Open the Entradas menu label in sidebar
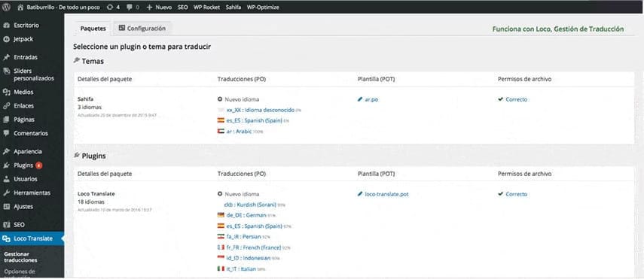Image resolution: width=644 pixels, height=279 pixels. (x=26, y=57)
